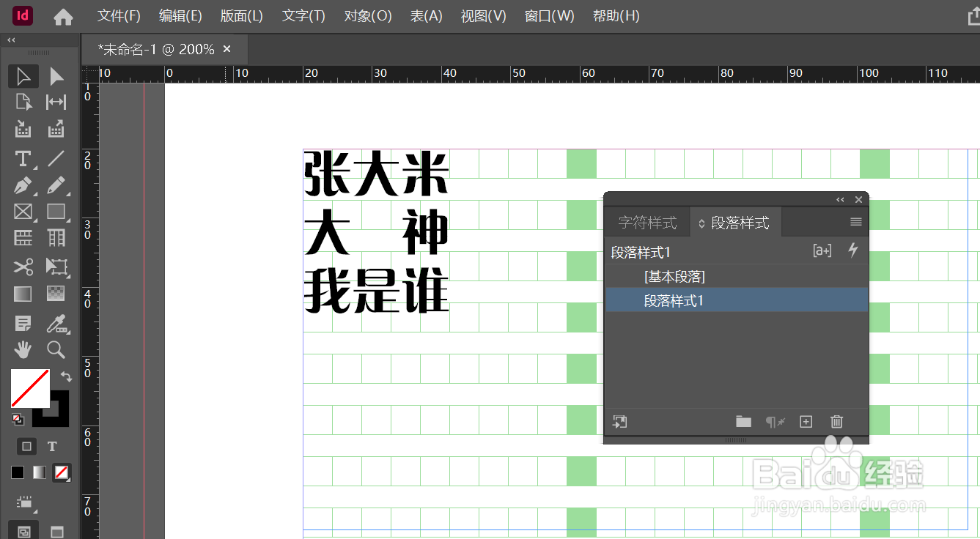Open the 帮助(H) menu
Viewport: 980px width, 539px height.
(x=616, y=15)
